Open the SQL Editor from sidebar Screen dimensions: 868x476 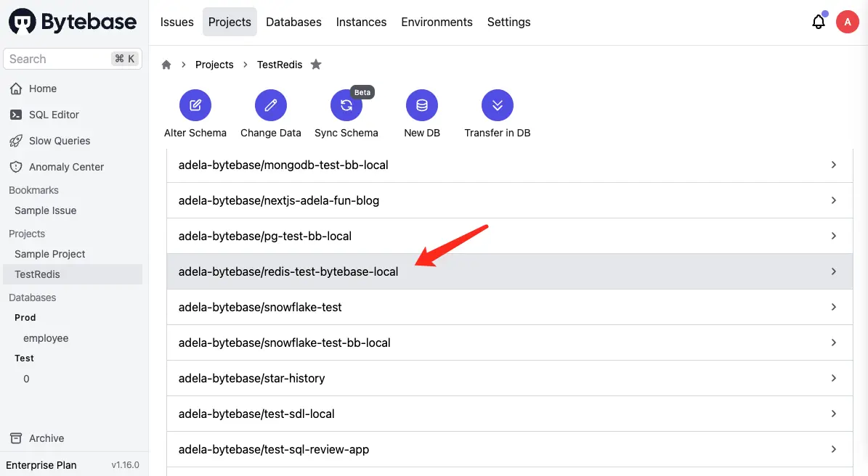pyautogui.click(x=55, y=114)
